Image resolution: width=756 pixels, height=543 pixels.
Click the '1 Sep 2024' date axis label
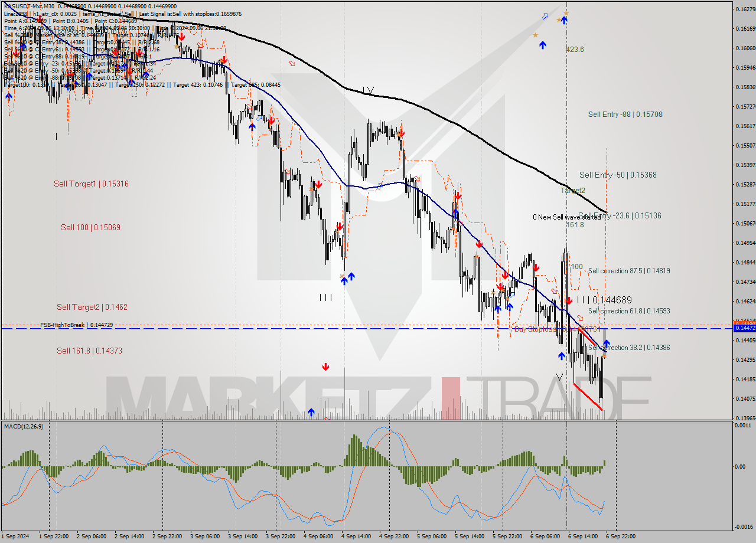point(16,537)
